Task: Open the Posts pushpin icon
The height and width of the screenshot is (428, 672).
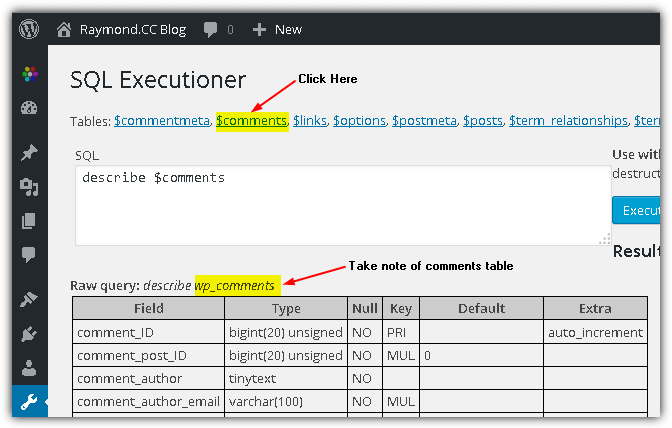Action: point(29,153)
